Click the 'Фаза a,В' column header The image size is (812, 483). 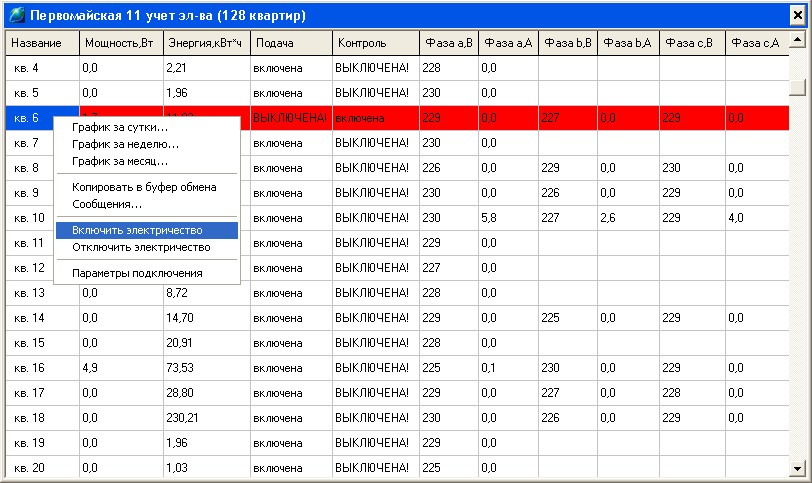pos(449,44)
